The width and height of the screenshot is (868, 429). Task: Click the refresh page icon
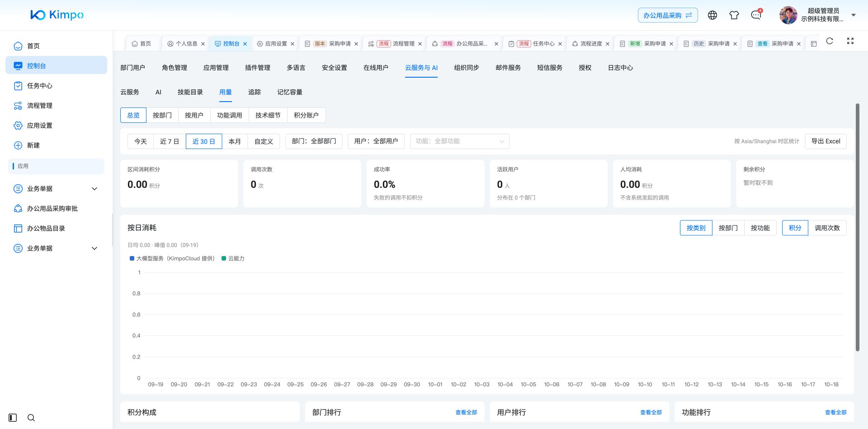pos(830,41)
